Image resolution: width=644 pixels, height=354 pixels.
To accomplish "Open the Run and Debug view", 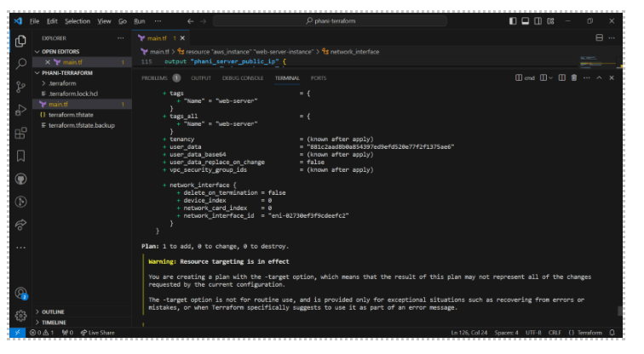I will coord(20,110).
